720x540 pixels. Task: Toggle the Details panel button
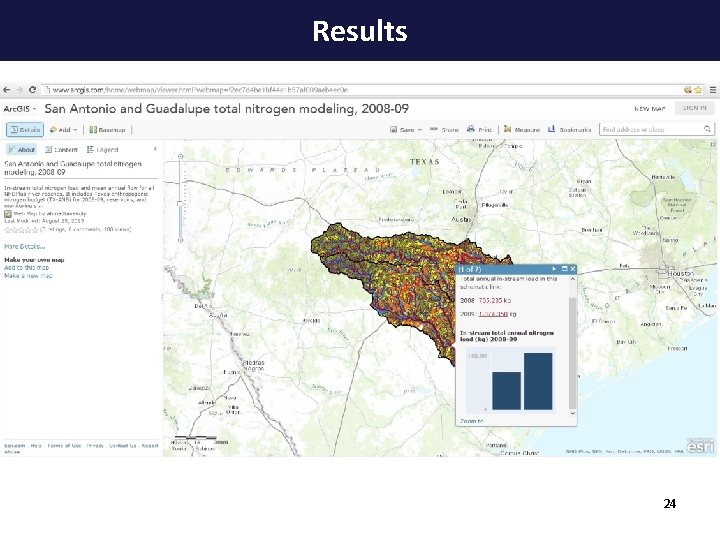point(25,130)
